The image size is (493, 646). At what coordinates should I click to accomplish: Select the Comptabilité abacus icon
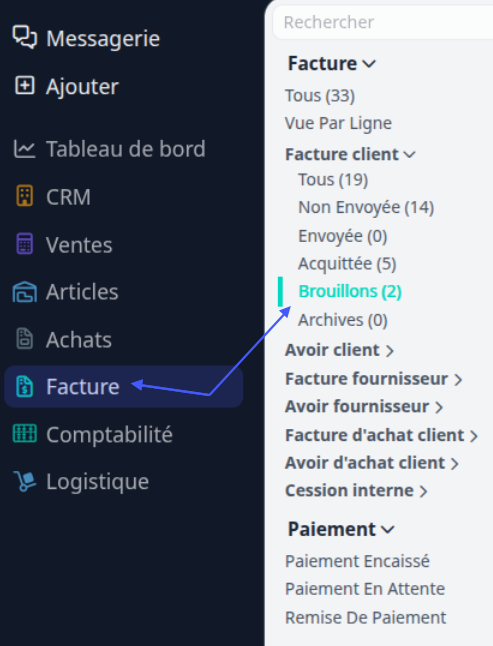click(x=25, y=433)
